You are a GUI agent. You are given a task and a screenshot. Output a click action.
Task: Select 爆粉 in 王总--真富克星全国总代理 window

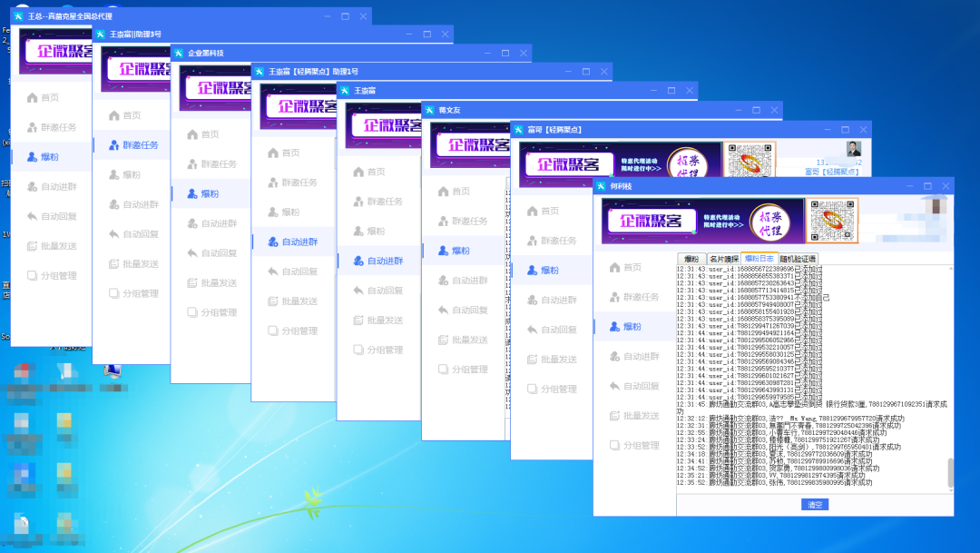point(44,157)
